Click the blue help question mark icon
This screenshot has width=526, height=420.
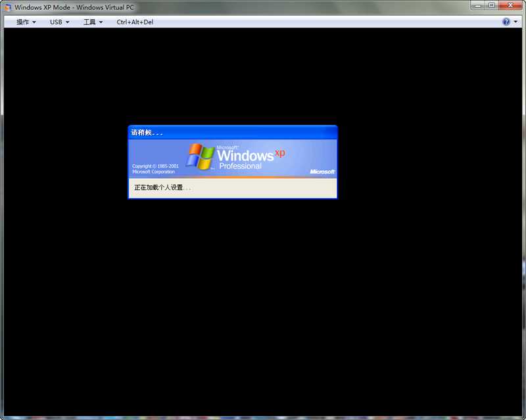click(x=506, y=22)
